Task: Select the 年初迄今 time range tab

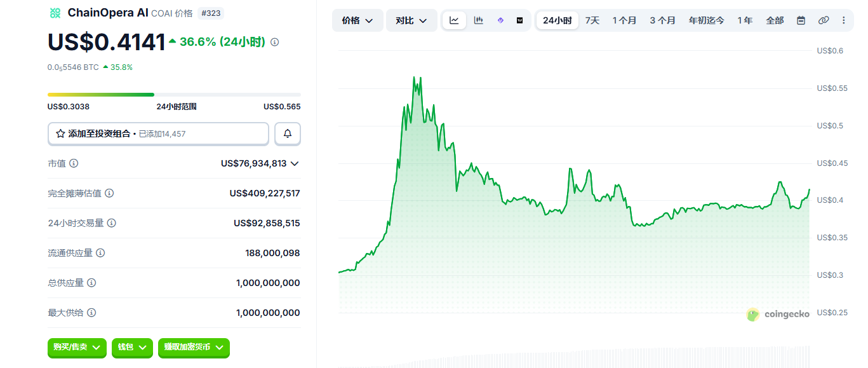Action: 707,20
